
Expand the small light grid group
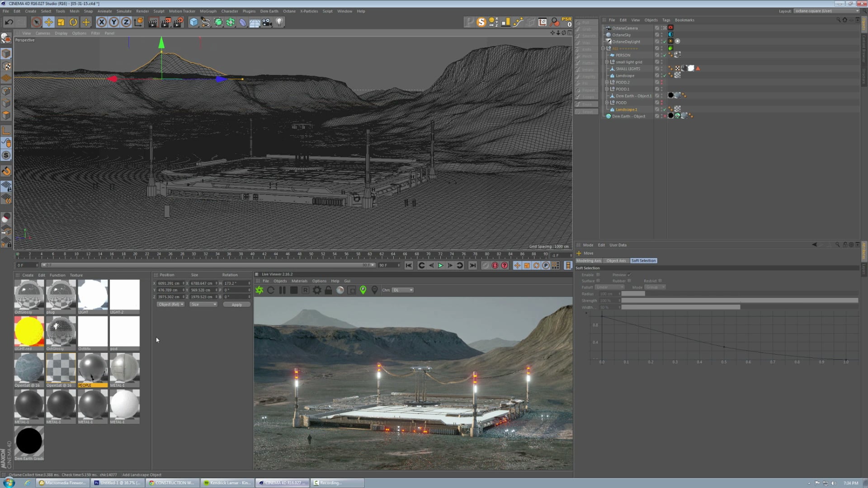[x=607, y=62]
